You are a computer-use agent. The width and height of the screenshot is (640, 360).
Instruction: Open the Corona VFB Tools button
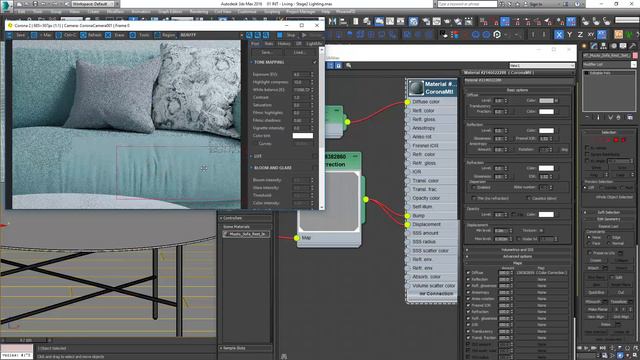140,36
